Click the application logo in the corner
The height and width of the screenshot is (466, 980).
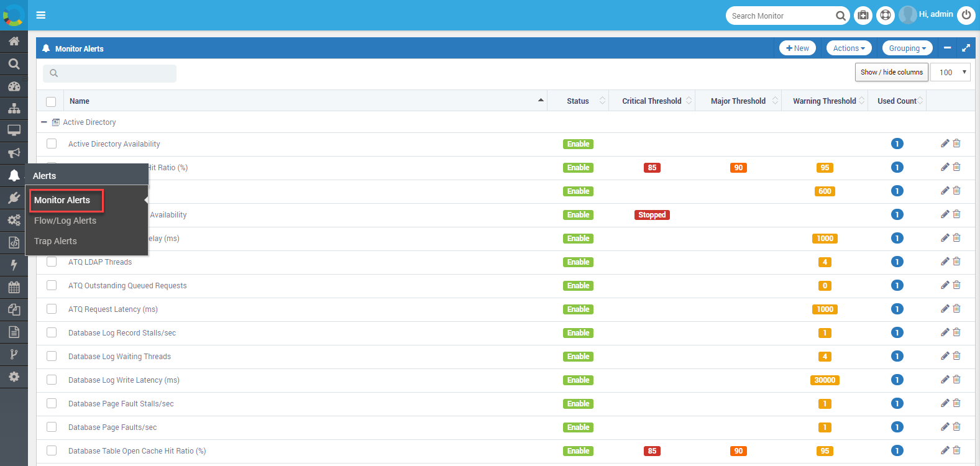coord(14,15)
